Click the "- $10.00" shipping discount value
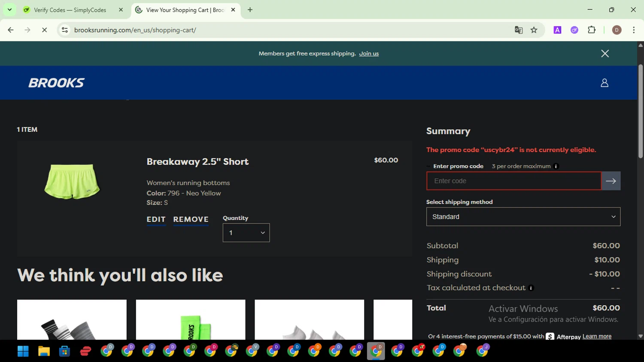644x362 pixels. (605, 274)
